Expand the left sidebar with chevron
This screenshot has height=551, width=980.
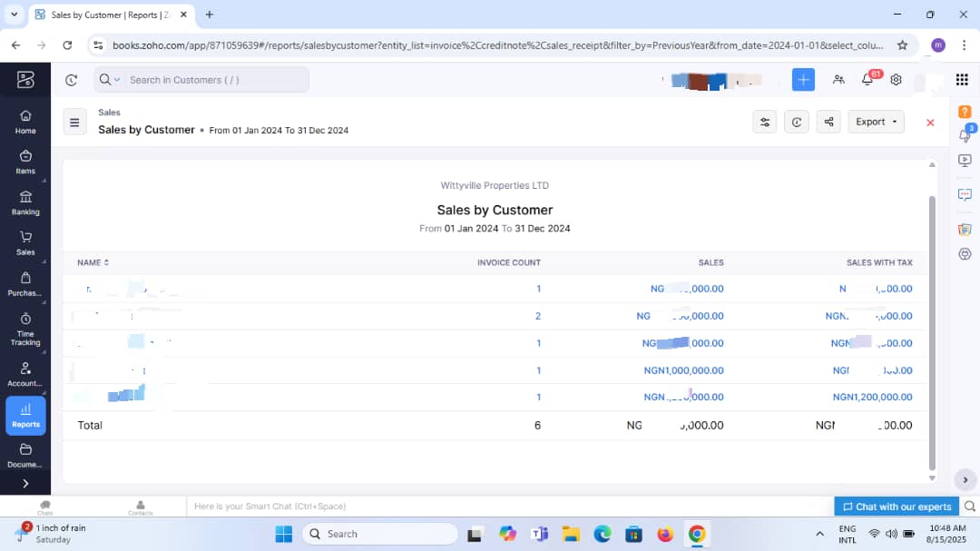[x=25, y=484]
